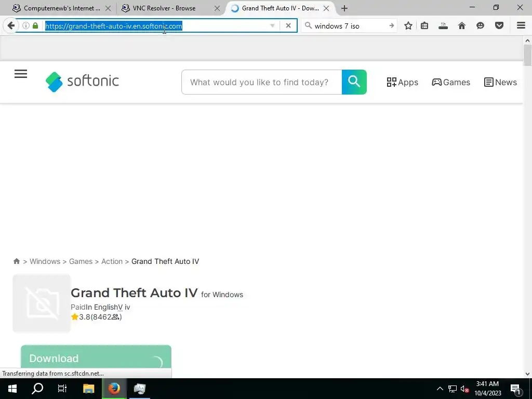
Task: Open File Explorer from the taskbar
Action: (x=88, y=389)
